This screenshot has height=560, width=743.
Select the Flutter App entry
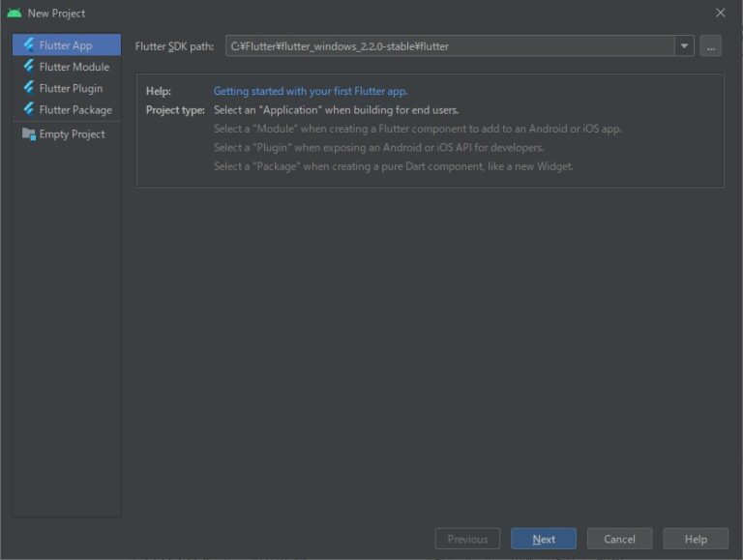click(67, 45)
